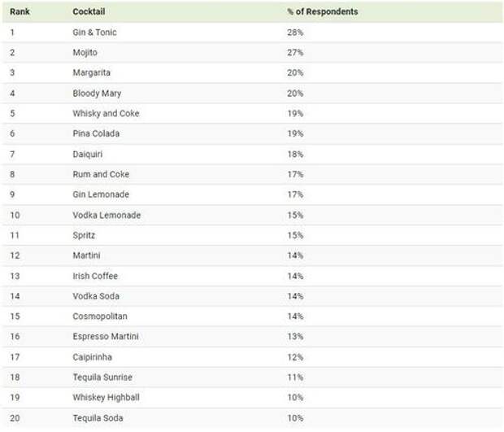Click the Espresso Martini cell
The image size is (504, 432).
tap(106, 337)
